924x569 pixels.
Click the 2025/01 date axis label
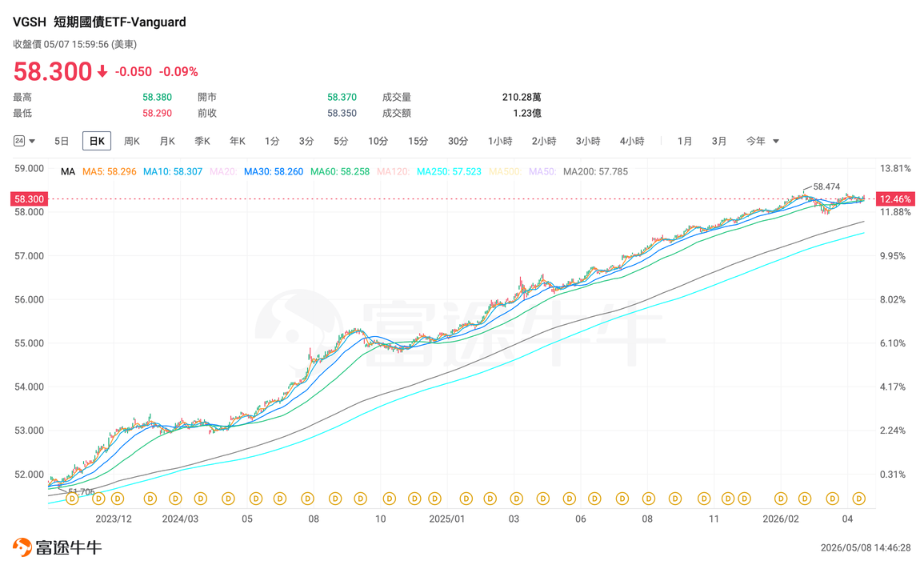(x=446, y=519)
